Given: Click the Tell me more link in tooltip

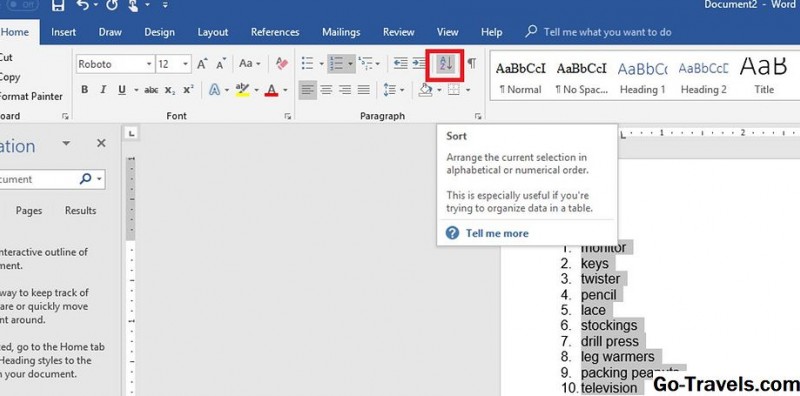Looking at the screenshot, I should (x=497, y=233).
